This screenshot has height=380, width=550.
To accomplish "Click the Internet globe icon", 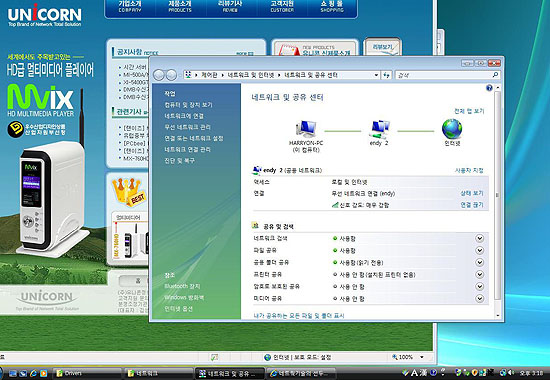I will click(x=452, y=129).
